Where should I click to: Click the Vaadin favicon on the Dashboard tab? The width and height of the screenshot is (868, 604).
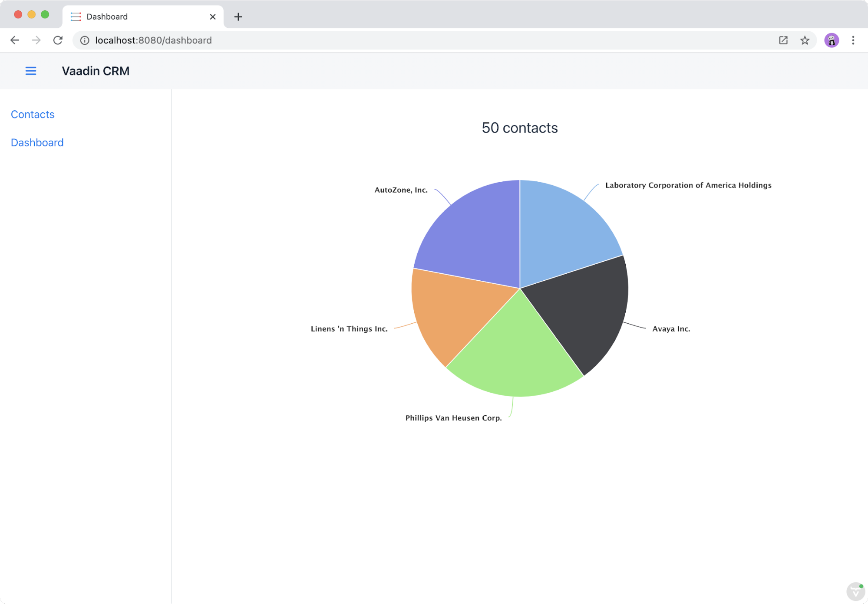(x=76, y=16)
